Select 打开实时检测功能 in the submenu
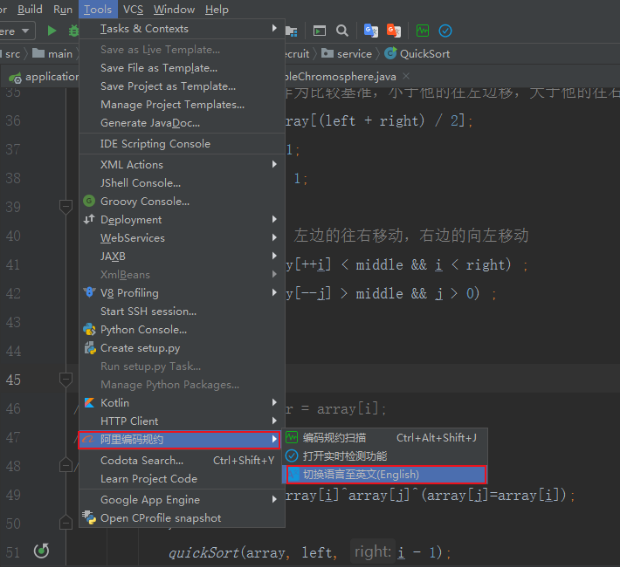The width and height of the screenshot is (620, 567). click(384, 456)
